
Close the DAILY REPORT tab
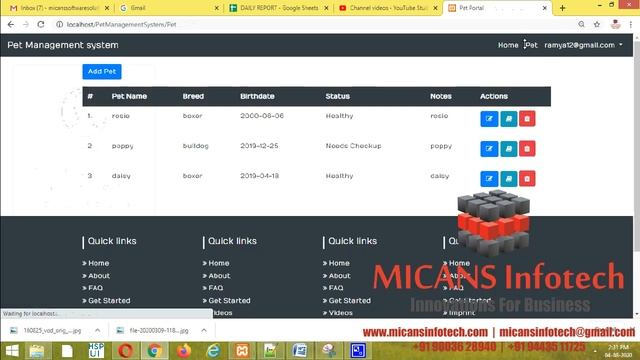tap(326, 8)
